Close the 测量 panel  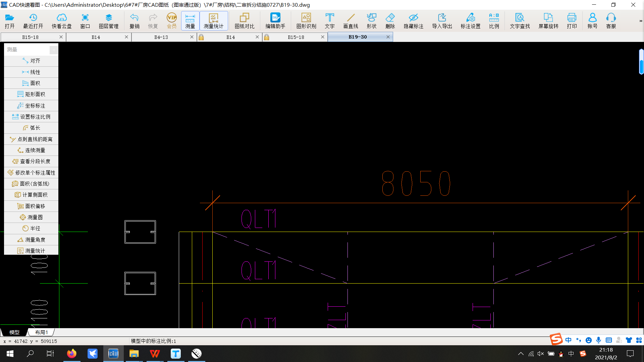(x=54, y=50)
